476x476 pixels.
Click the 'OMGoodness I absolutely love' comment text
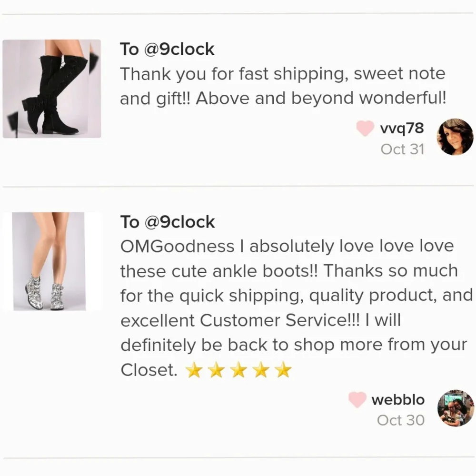point(296,307)
